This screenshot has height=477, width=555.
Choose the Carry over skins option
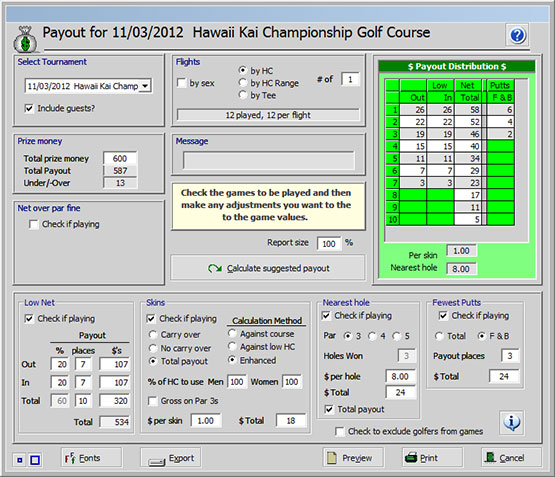(x=153, y=334)
